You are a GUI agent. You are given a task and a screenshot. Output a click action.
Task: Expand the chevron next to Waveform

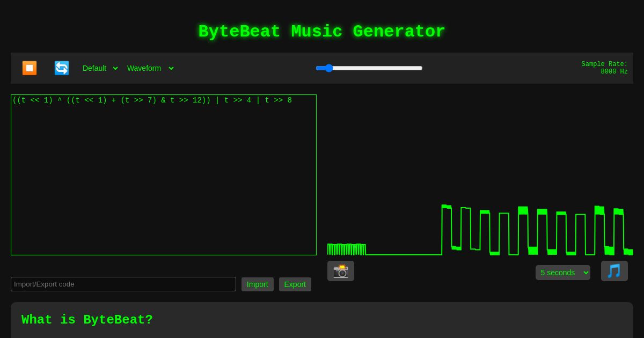coord(171,69)
